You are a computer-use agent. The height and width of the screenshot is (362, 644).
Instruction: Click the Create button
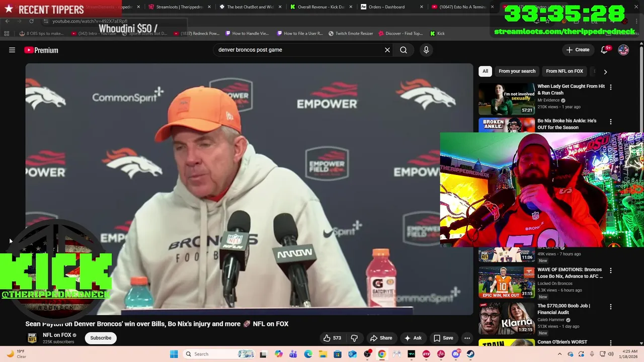578,50
